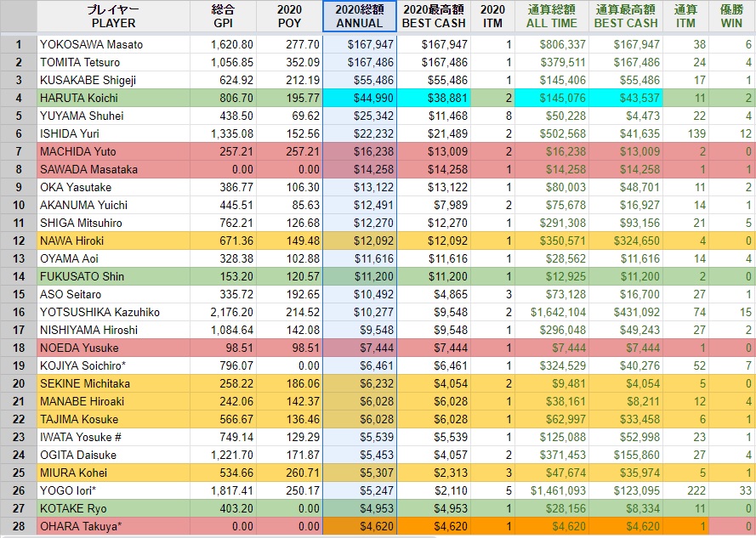Click NOEDA Yusuke in red row
756x538 pixels.
click(113, 348)
